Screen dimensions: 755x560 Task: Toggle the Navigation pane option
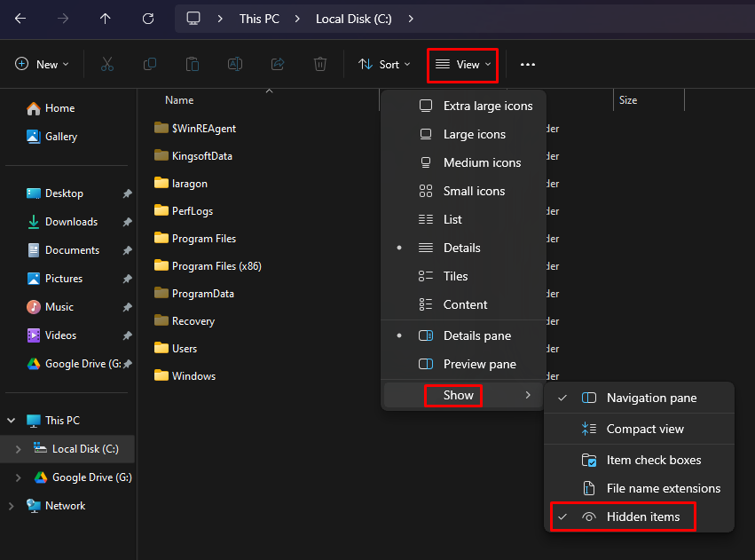639,398
